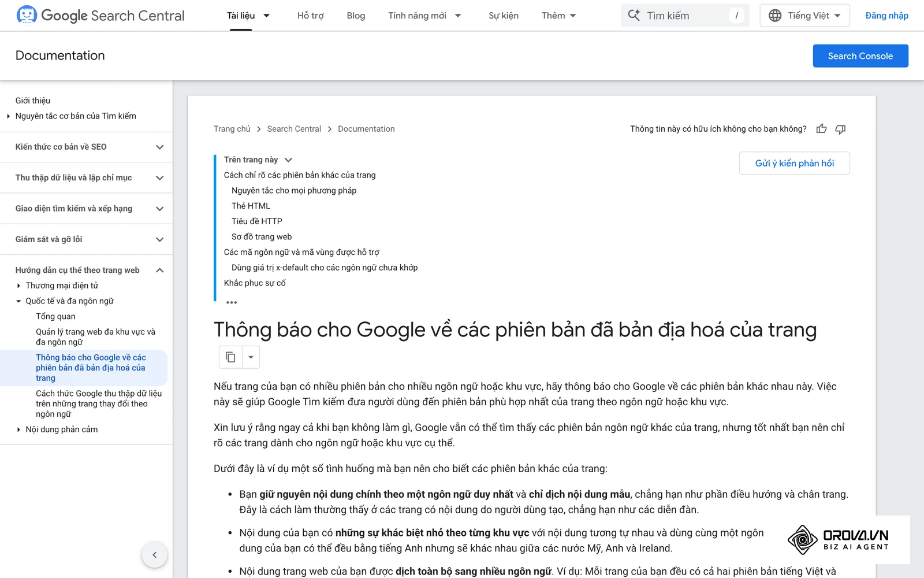
Task: Click the thumbs up helpful icon
Action: tap(821, 129)
